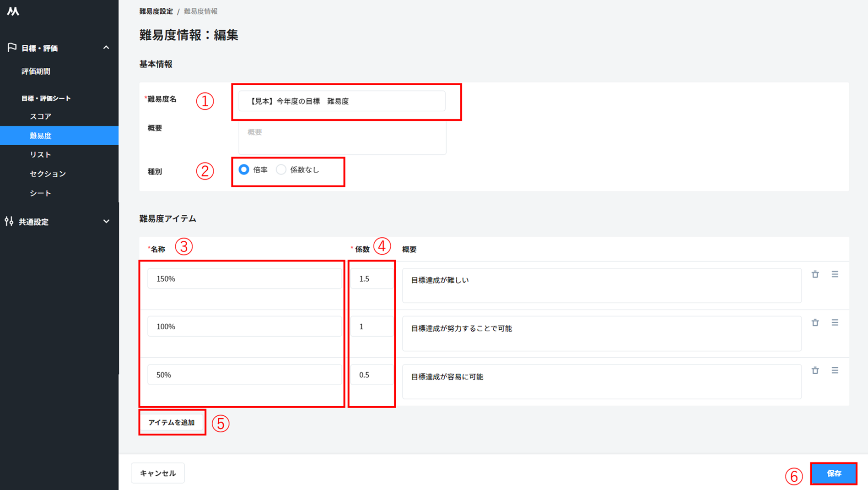Click trash icon for the 100% item
Image resolution: width=868 pixels, height=490 pixels.
(815, 322)
